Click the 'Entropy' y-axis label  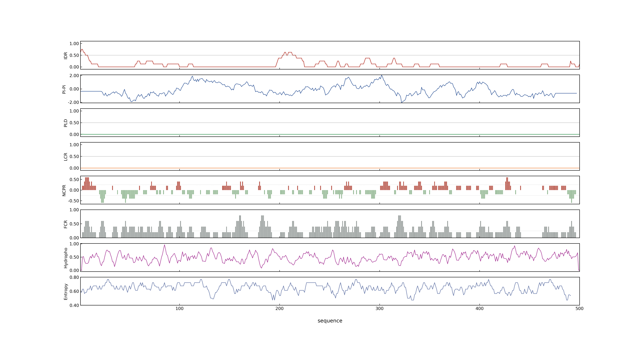[66, 292]
